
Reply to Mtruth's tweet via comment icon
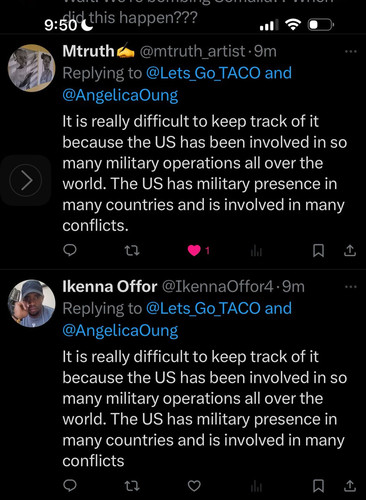(x=70, y=250)
